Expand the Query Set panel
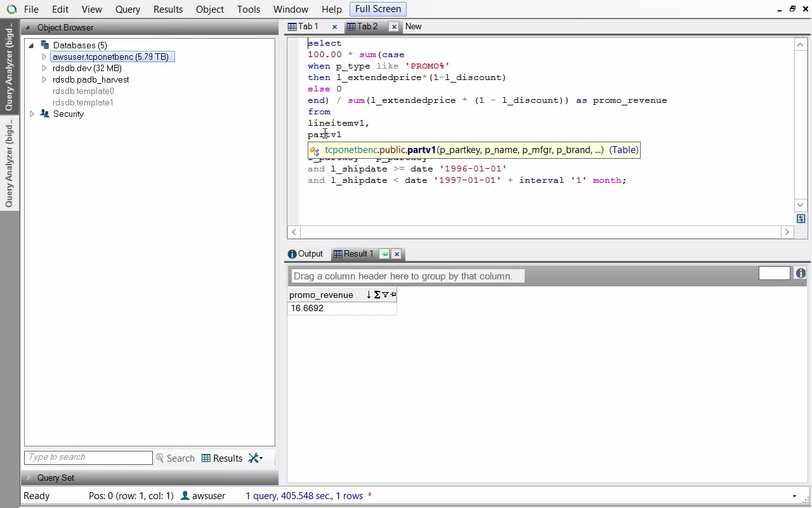Screen dimensions: 812x508 [x=28, y=478]
